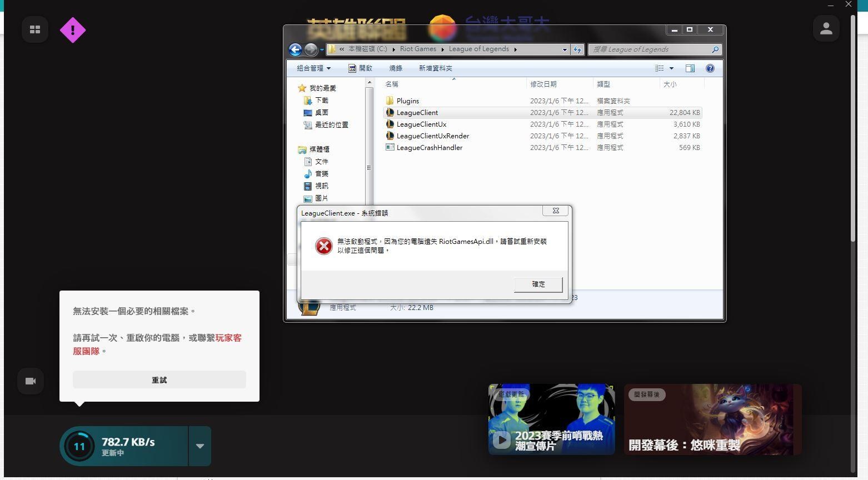Expand the update button dropdown arrow
Viewport: 868px width, 480px height.
(200, 446)
